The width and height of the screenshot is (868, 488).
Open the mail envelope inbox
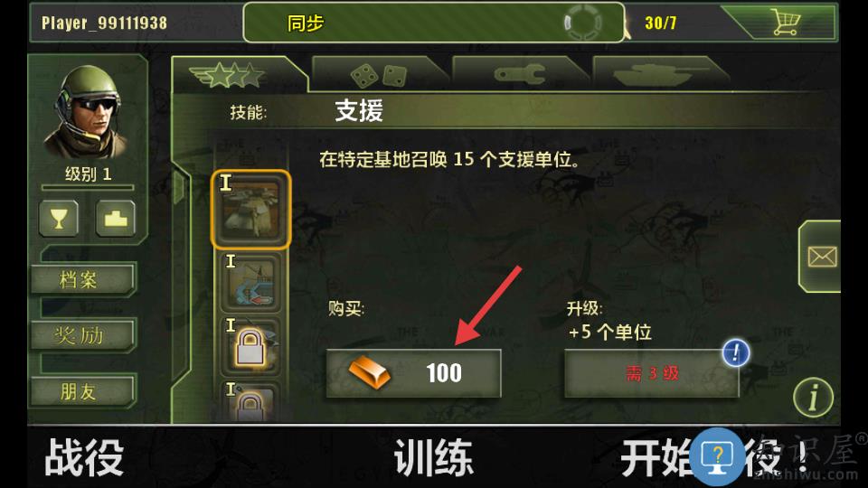click(822, 256)
